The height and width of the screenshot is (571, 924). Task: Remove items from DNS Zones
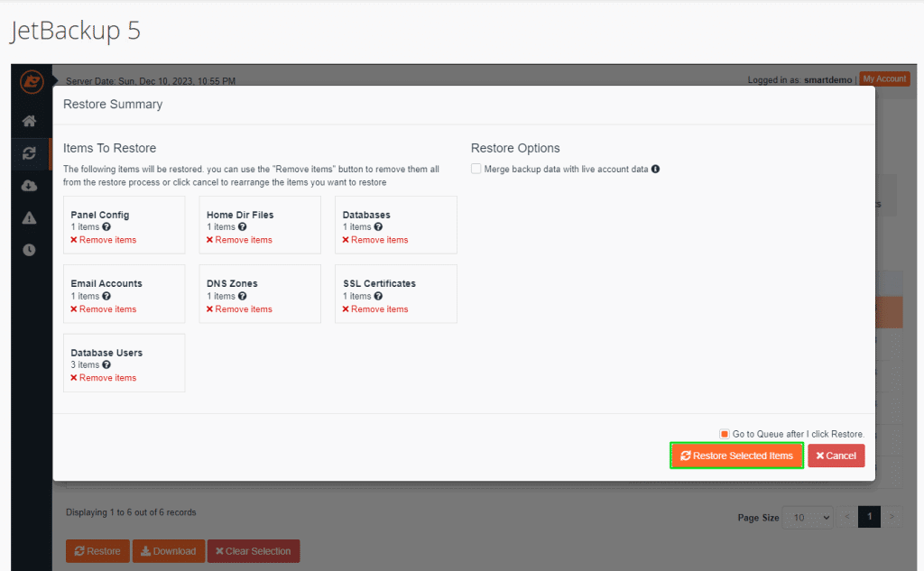click(x=239, y=309)
